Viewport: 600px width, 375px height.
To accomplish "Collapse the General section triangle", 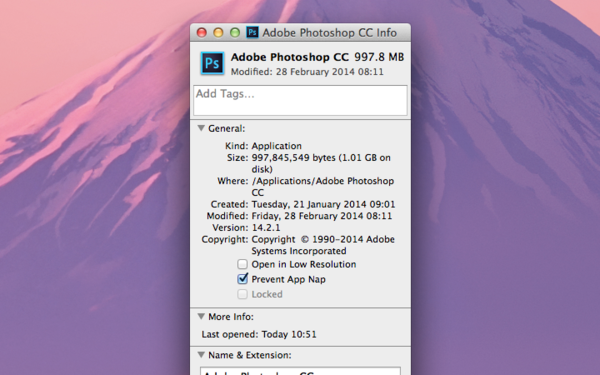I will tap(201, 128).
